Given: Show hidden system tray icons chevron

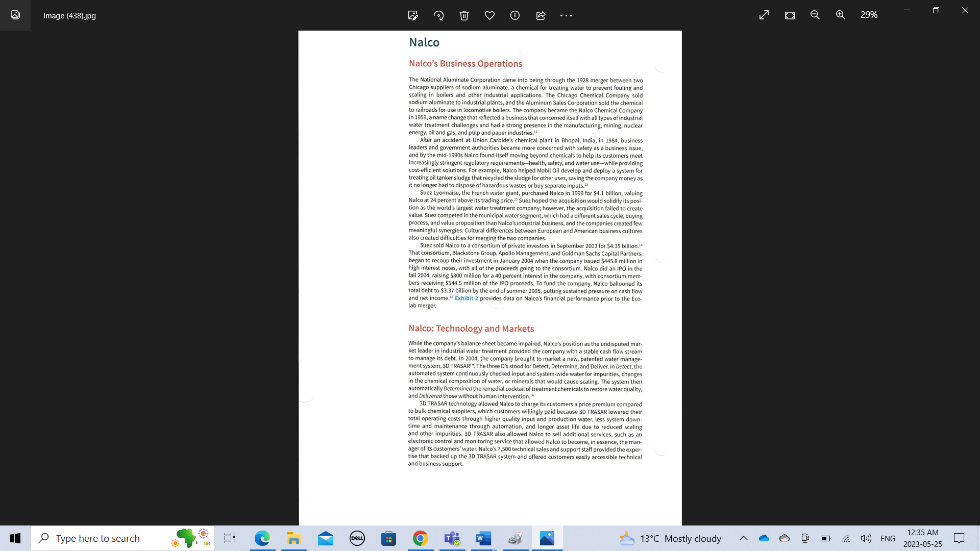Looking at the screenshot, I should click(x=744, y=538).
